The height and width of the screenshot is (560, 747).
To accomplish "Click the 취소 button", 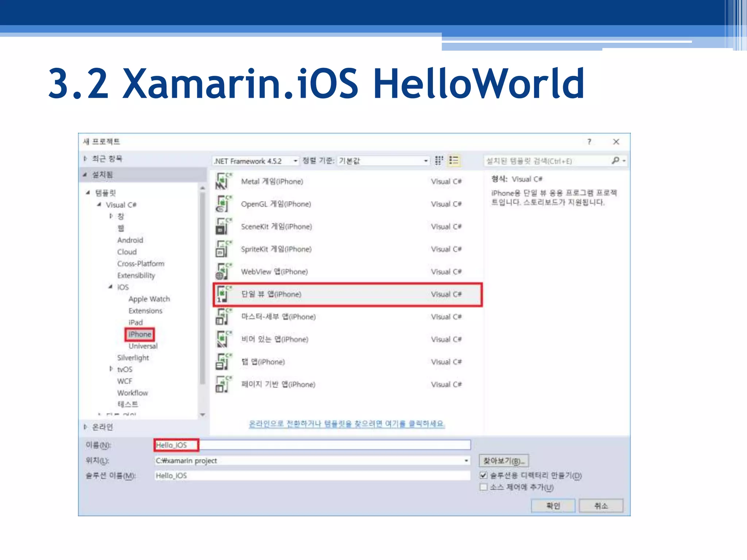I will click(601, 506).
